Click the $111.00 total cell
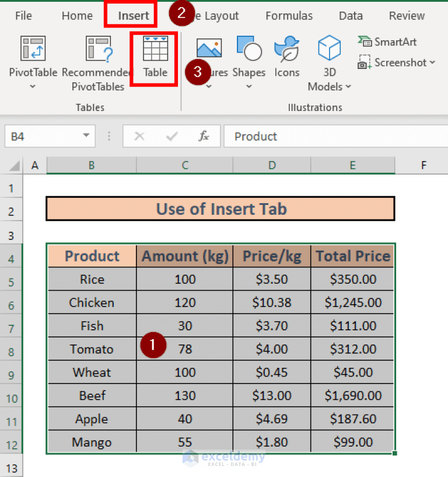Image resolution: width=448 pixels, height=477 pixels. click(352, 326)
